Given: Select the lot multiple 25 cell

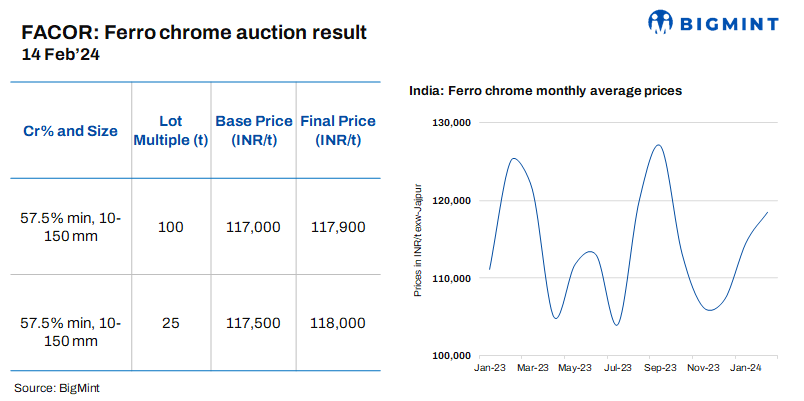Looking at the screenshot, I should click(171, 323).
